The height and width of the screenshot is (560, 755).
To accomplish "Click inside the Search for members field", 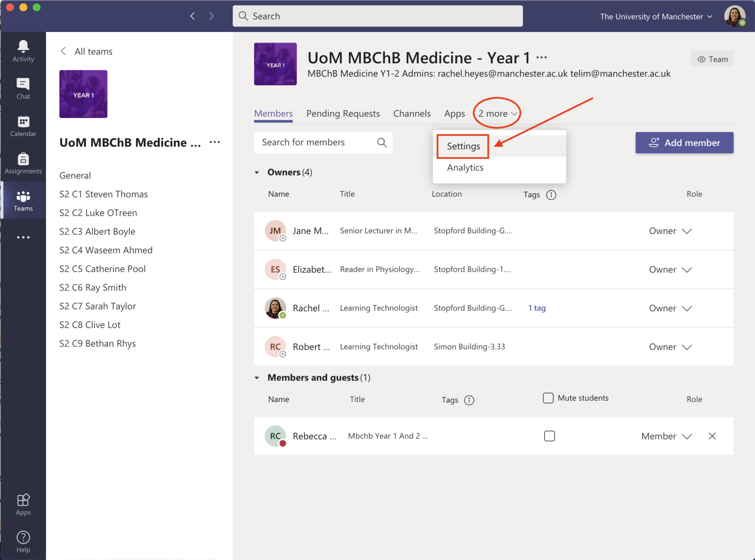I will coord(313,142).
